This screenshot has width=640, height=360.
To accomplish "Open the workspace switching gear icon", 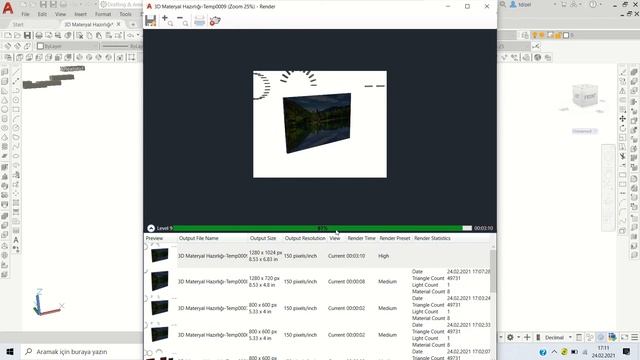I will point(510,337).
